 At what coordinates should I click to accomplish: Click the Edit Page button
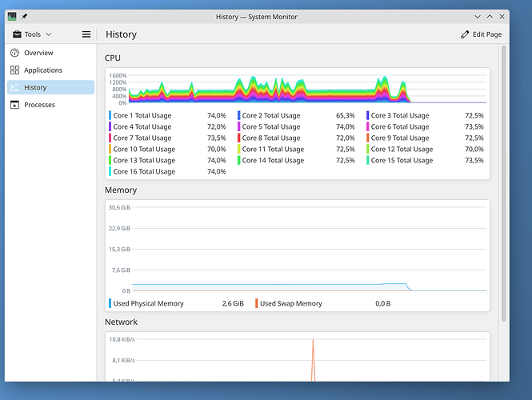point(481,34)
